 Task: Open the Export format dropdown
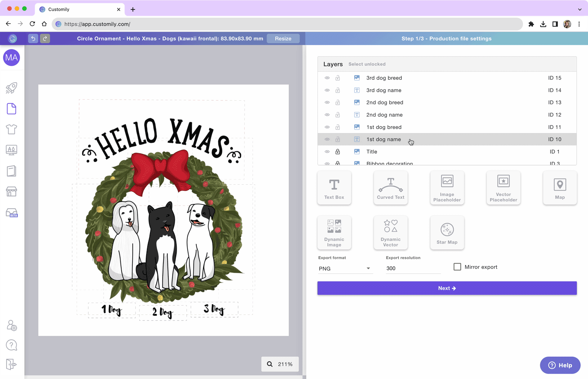(345, 269)
